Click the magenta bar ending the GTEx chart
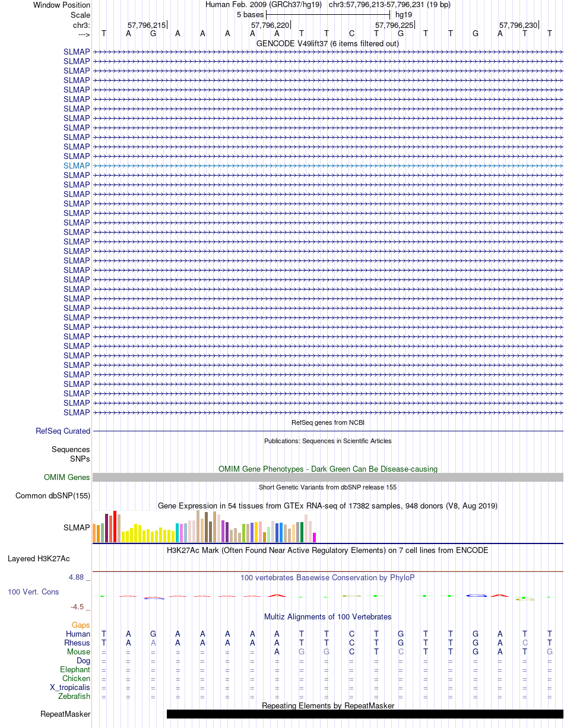564x728 pixels. [315, 538]
